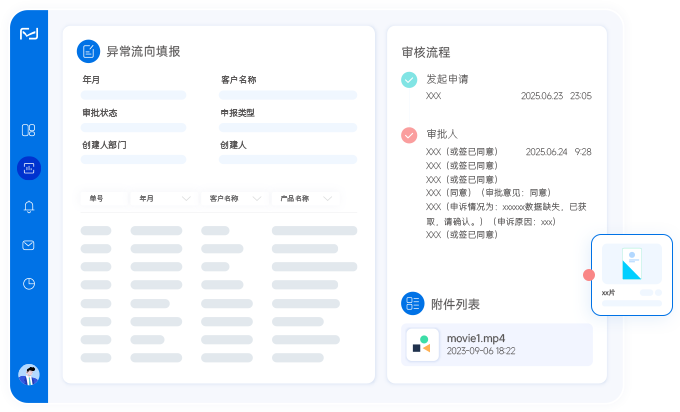
Task: Open notifications bell in sidebar
Action: pyautogui.click(x=29, y=207)
